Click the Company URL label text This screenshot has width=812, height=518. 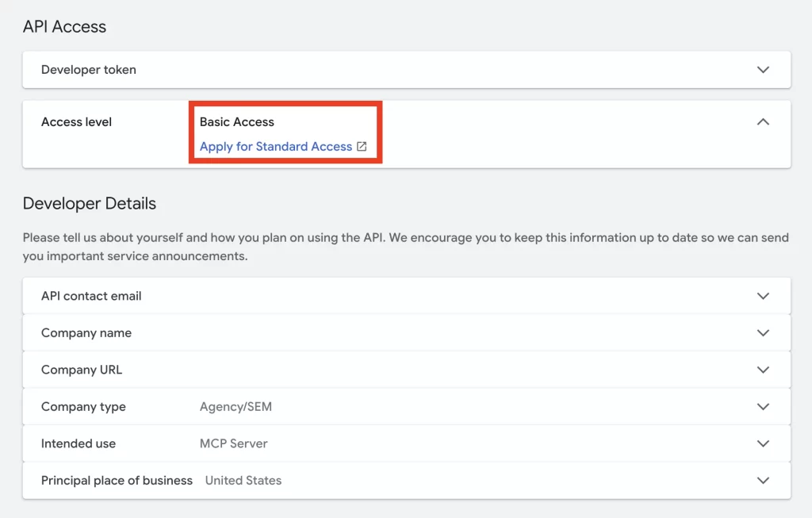[82, 370]
